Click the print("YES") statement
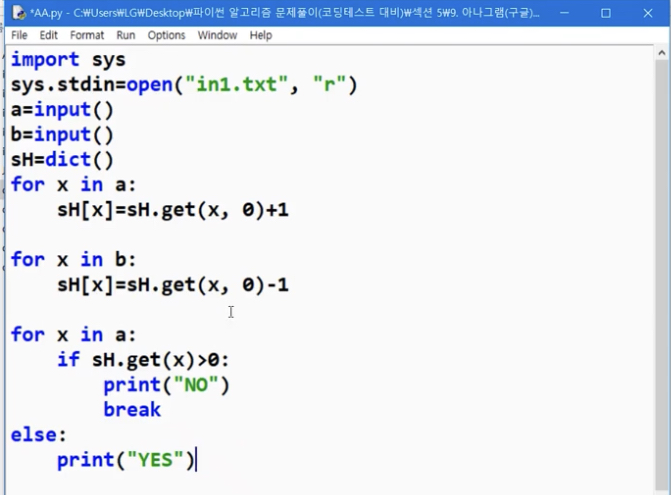Image resolution: width=671 pixels, height=495 pixels. point(126,460)
